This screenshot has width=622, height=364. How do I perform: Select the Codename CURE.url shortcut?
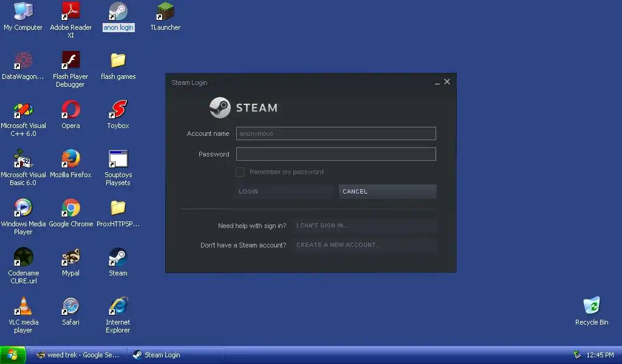pos(23,257)
